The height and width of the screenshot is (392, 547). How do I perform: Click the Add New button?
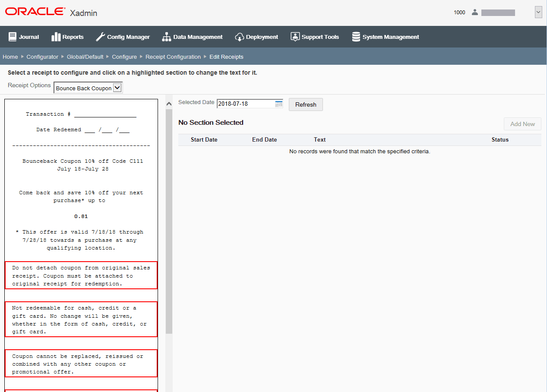[x=522, y=123]
